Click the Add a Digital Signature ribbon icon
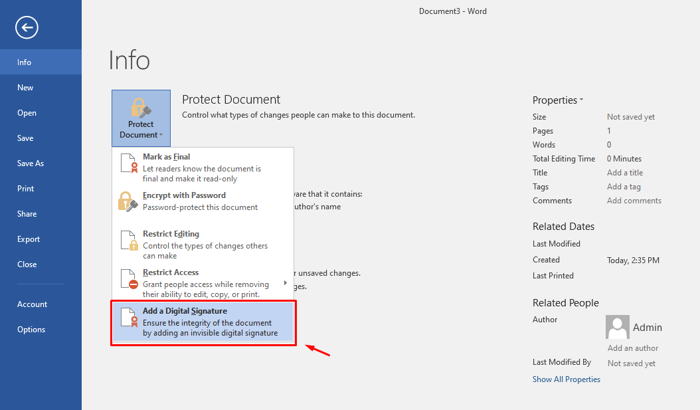Image resolution: width=700 pixels, height=410 pixels. [129, 317]
